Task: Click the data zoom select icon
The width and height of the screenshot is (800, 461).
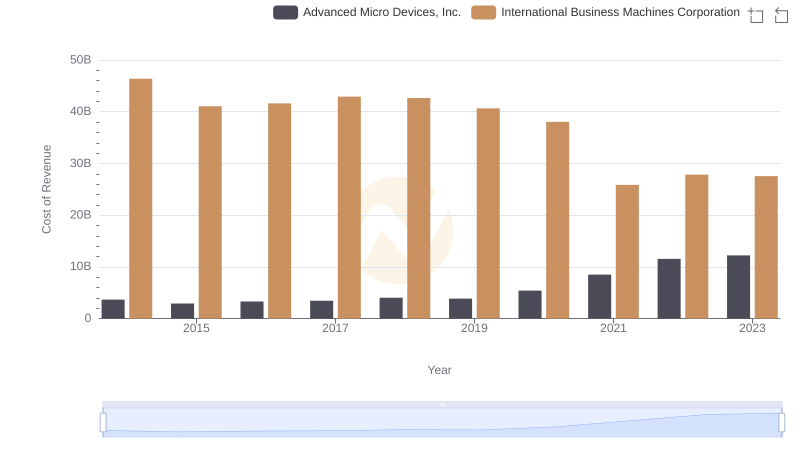Action: [756, 15]
